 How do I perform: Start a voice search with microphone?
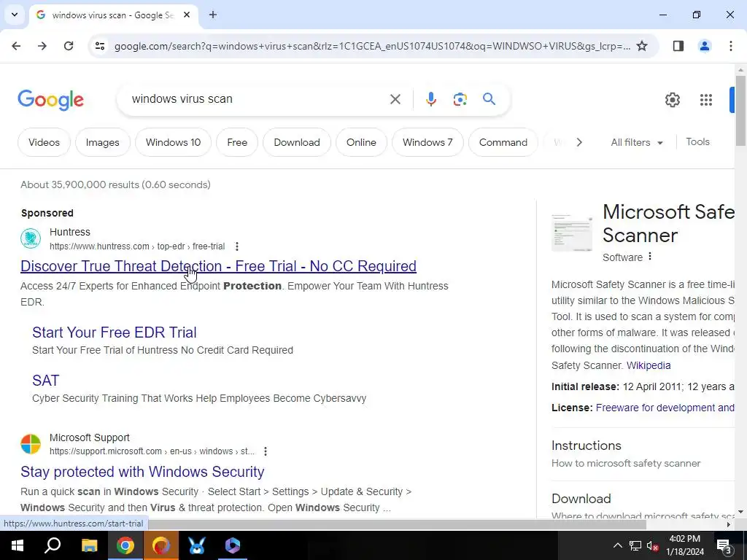tap(430, 99)
